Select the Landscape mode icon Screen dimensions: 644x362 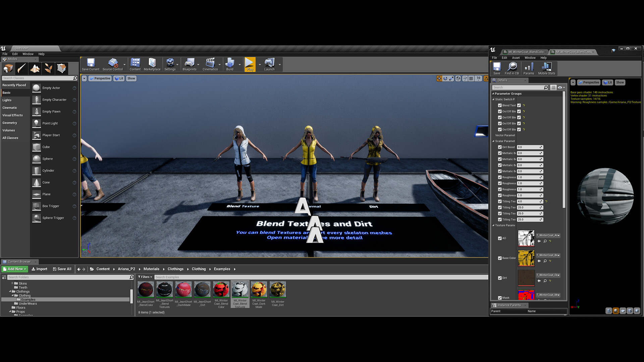(x=35, y=69)
